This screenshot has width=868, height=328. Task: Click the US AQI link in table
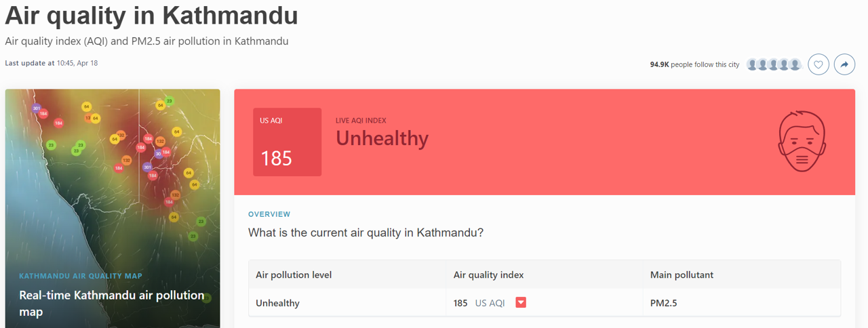coord(490,303)
